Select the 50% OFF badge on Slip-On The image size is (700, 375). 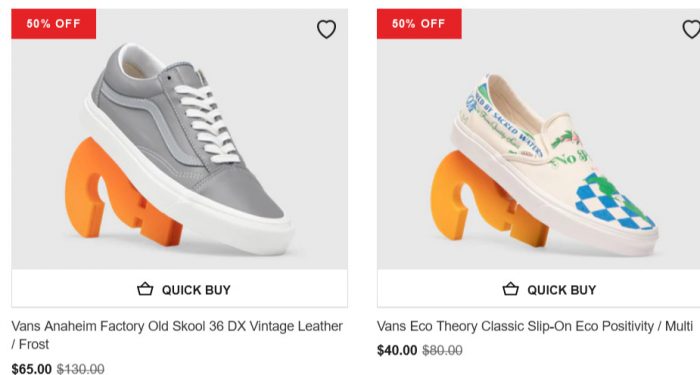click(419, 24)
